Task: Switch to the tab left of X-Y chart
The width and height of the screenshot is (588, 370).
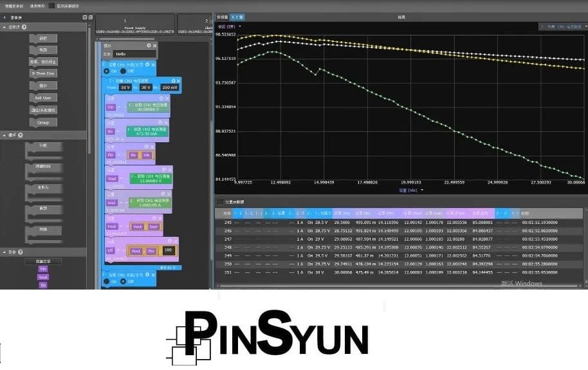Action: tap(223, 17)
